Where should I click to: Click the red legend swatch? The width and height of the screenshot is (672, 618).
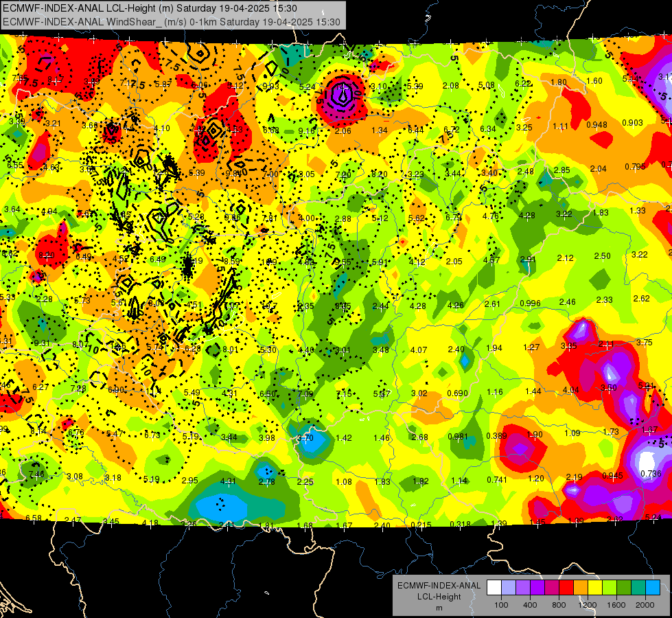566,588
